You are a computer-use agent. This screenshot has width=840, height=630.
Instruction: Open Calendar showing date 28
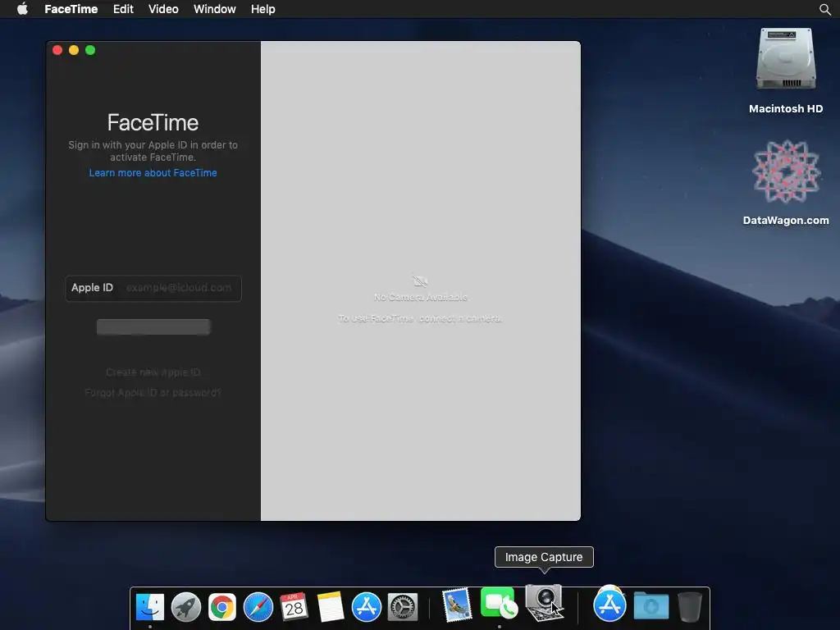tap(294, 607)
